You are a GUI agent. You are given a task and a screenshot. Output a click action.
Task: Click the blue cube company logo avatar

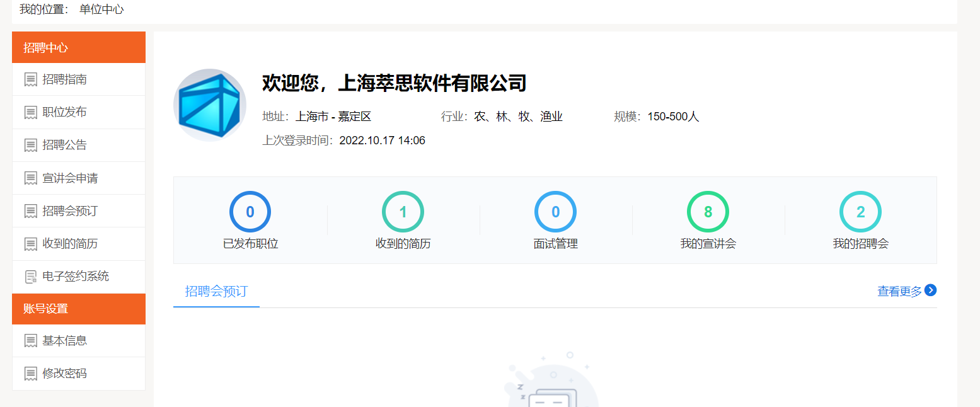point(210,105)
